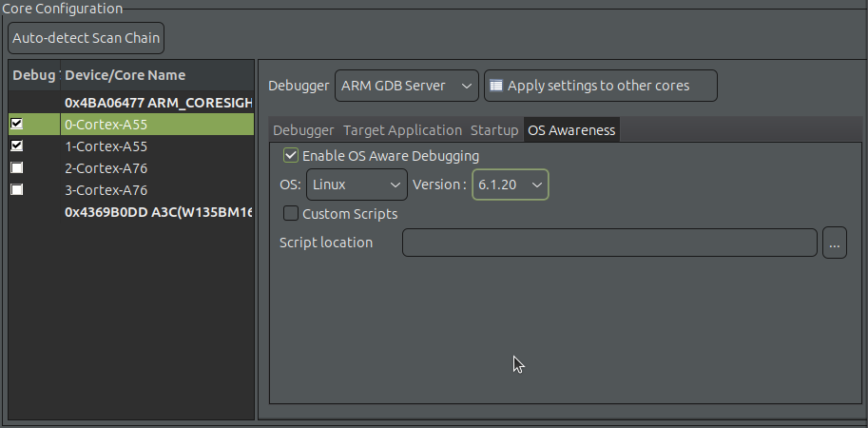Uncheck the 1-Cortex-A55 debug checkbox
Screen dimensions: 868x428
16,146
